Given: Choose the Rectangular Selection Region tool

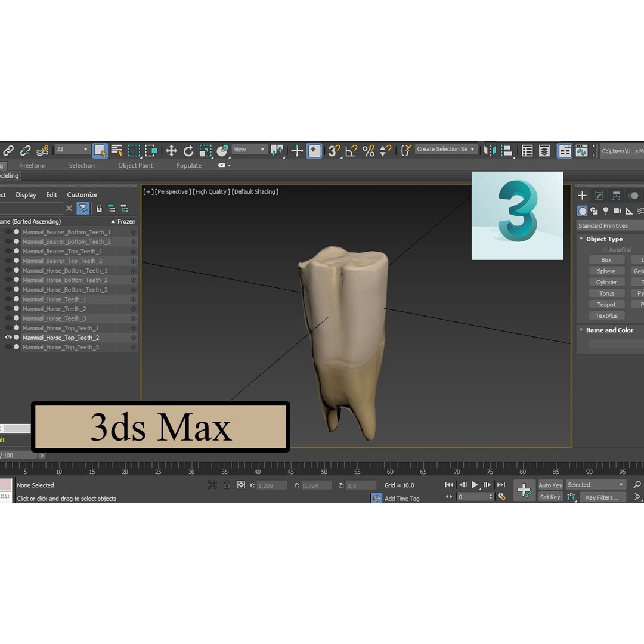Looking at the screenshot, I should coord(134,151).
